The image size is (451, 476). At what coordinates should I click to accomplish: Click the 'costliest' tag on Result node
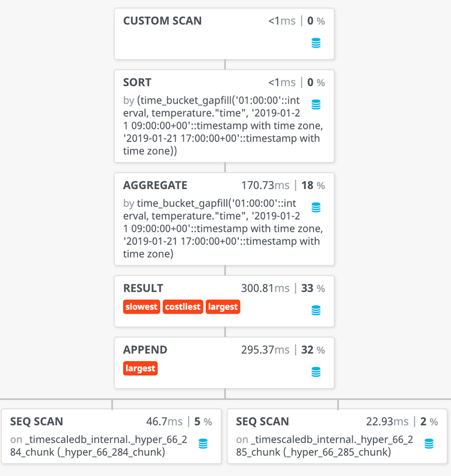[183, 307]
